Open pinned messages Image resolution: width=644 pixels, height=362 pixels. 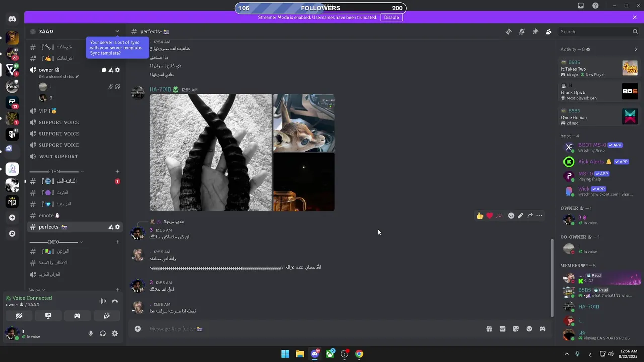click(x=535, y=31)
